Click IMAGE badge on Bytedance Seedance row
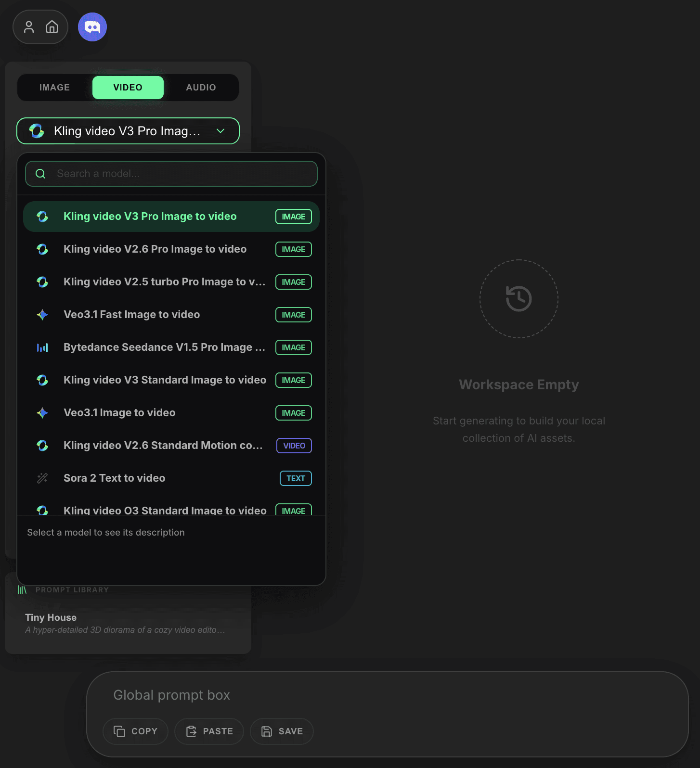Image resolution: width=700 pixels, height=768 pixels. [x=294, y=347]
